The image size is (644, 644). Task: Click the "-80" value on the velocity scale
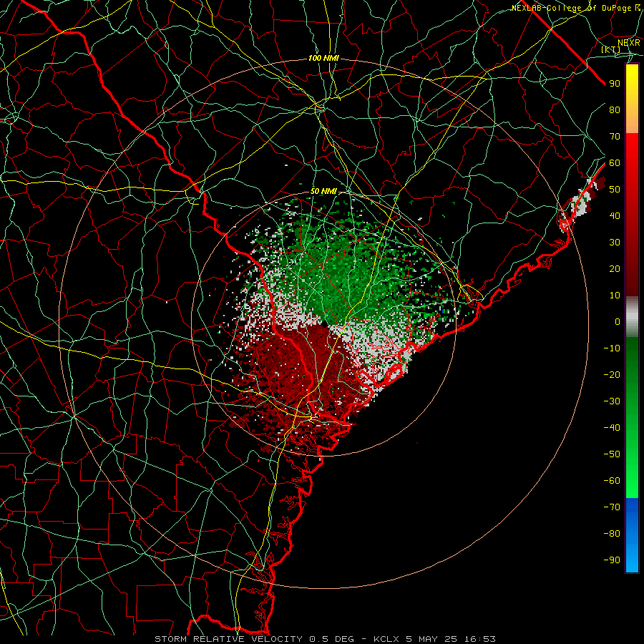612,534
